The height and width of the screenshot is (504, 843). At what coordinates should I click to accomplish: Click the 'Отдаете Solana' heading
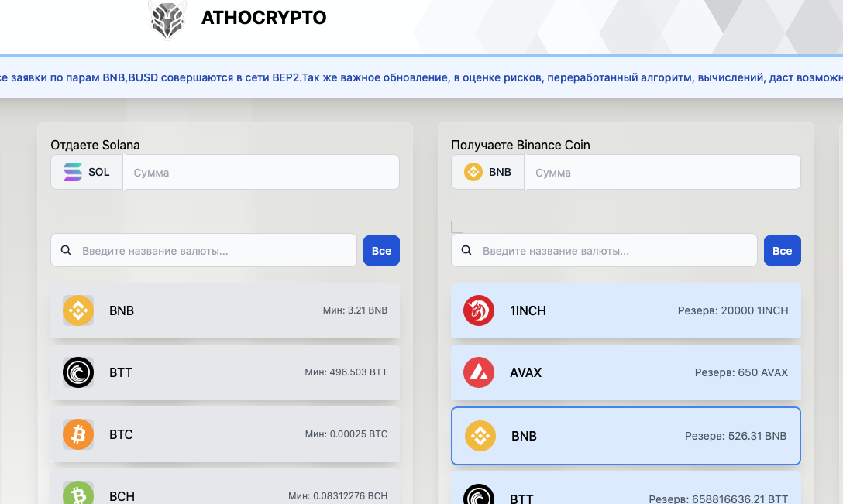point(95,145)
